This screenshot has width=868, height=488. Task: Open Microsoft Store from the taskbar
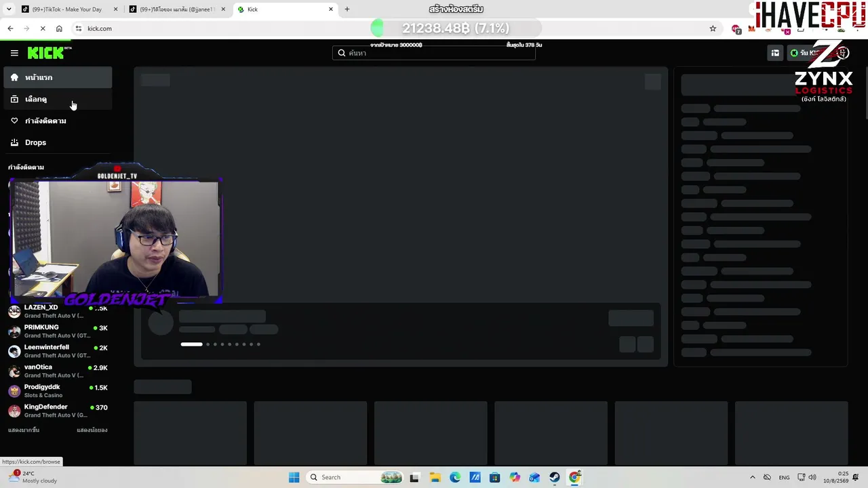click(x=495, y=477)
